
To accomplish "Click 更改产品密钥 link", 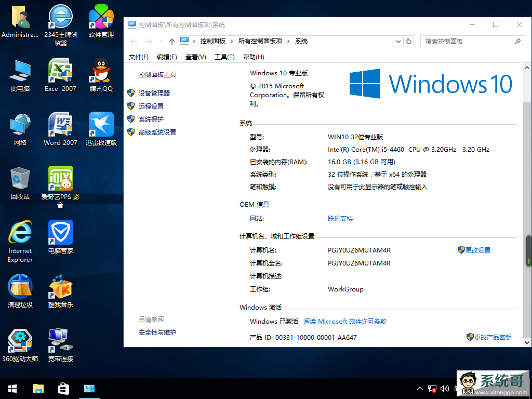I will click(493, 337).
